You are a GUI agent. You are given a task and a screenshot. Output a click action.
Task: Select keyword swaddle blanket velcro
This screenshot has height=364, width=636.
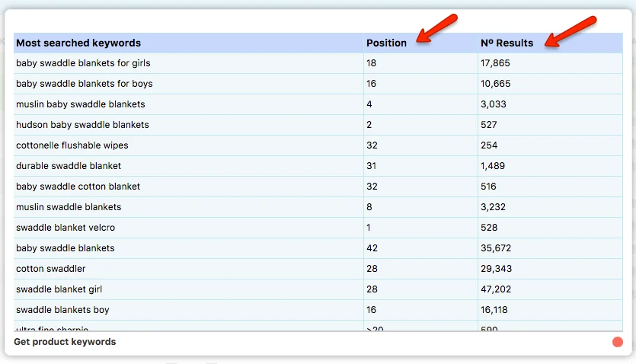pos(66,228)
